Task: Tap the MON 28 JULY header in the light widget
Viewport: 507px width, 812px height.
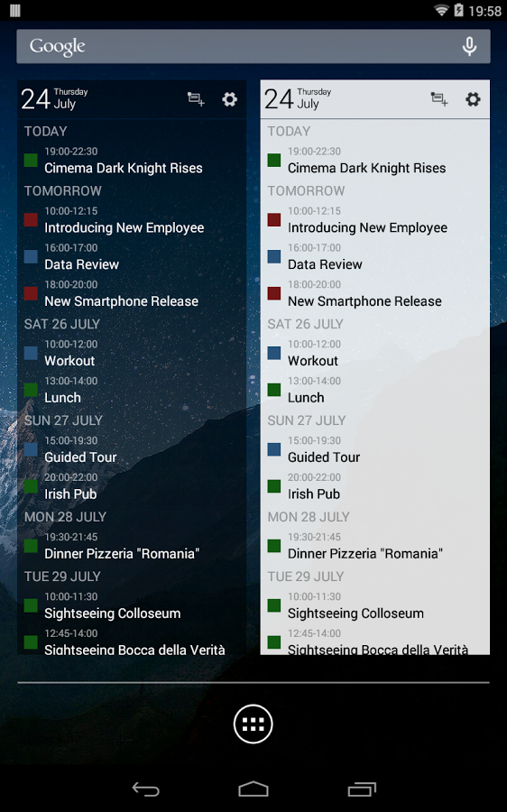Action: [x=309, y=516]
